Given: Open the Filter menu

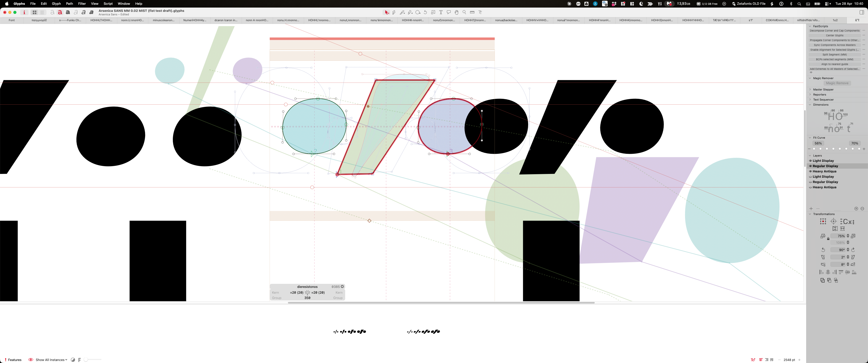Looking at the screenshot, I should (x=82, y=4).
